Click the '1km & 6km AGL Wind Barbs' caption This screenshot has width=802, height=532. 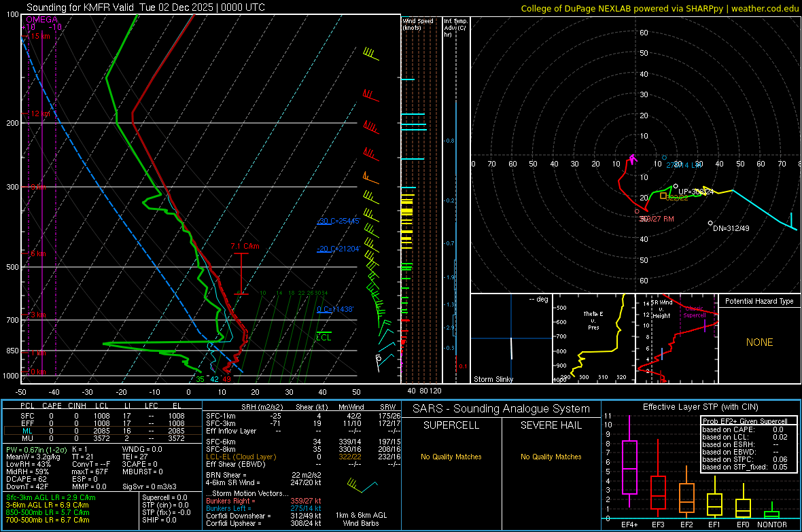[361, 519]
